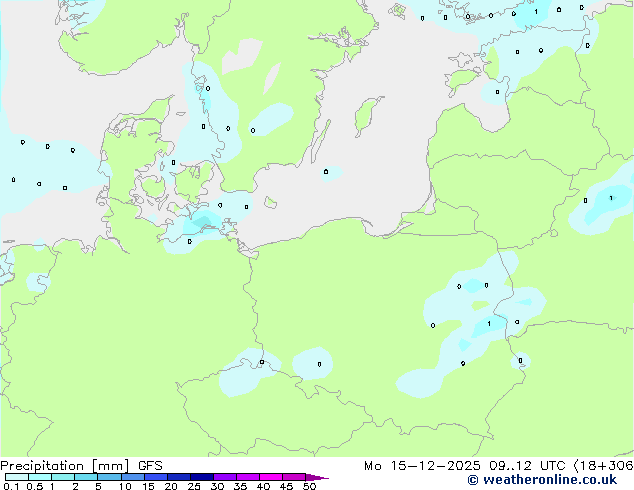Select legend swatch between 2 and 5
The width and height of the screenshot is (634, 490).
86,477
